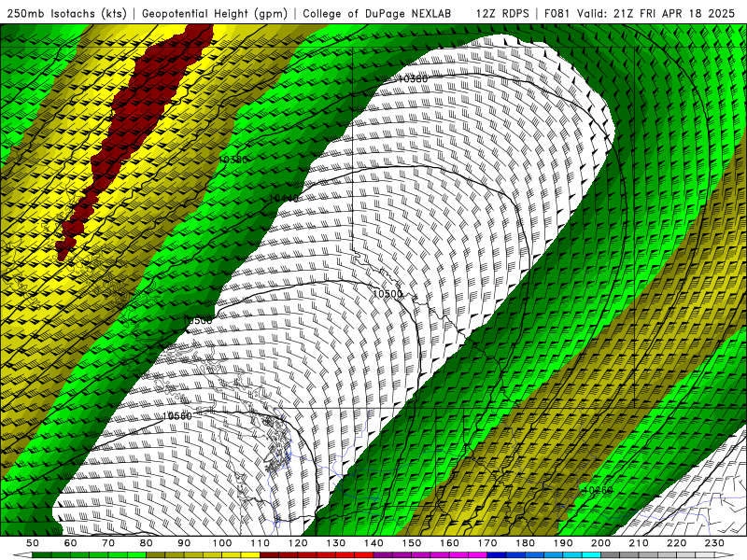This screenshot has width=747, height=560.
Task: Click the 10260 height contour label
Action: [x=598, y=490]
